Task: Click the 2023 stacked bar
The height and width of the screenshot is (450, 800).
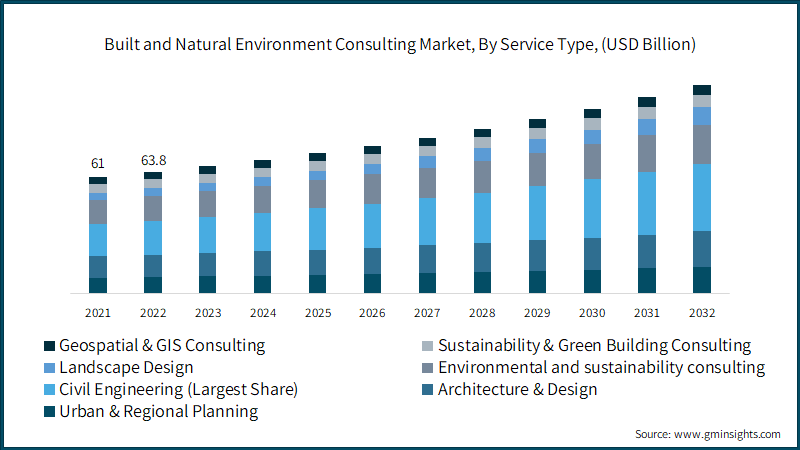Action: pos(208,230)
